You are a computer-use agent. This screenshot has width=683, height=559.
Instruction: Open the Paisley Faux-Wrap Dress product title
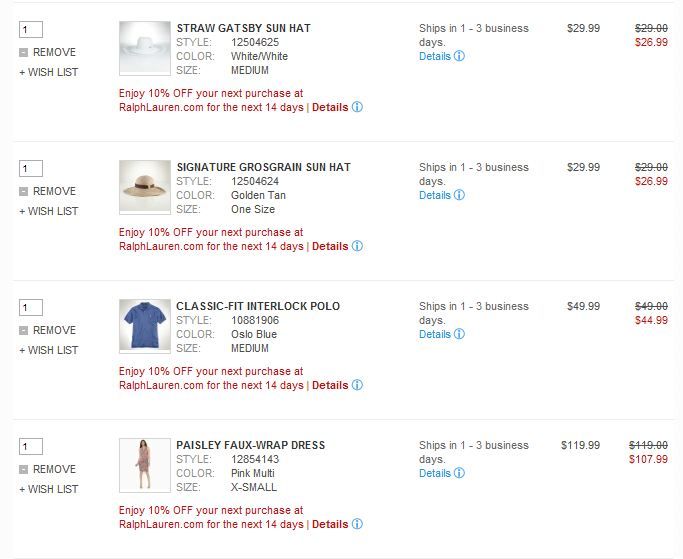tap(250, 445)
